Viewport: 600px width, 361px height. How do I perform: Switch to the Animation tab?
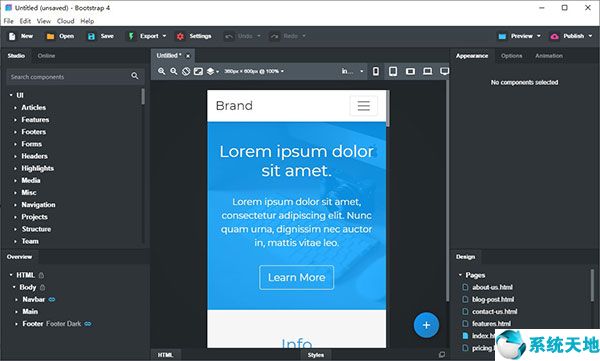[x=549, y=56]
